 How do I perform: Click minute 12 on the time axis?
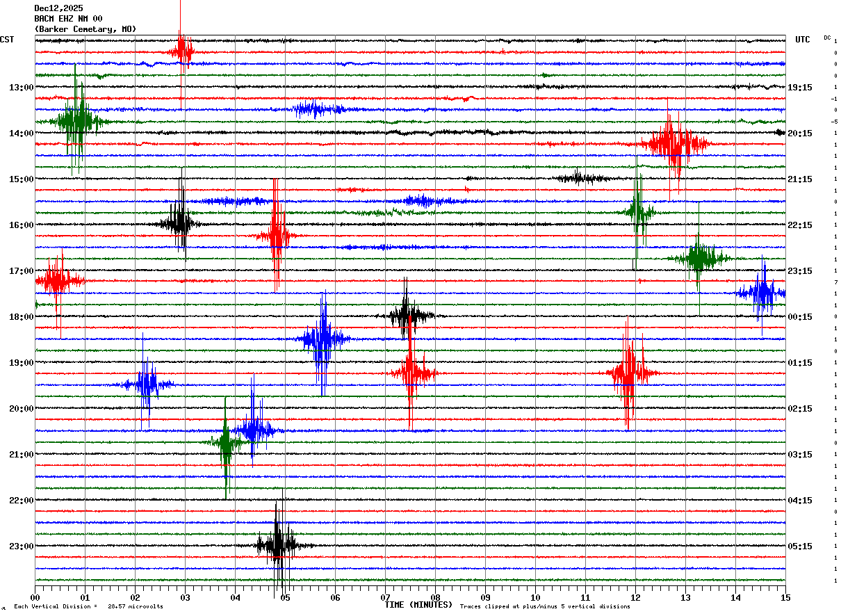(x=635, y=597)
